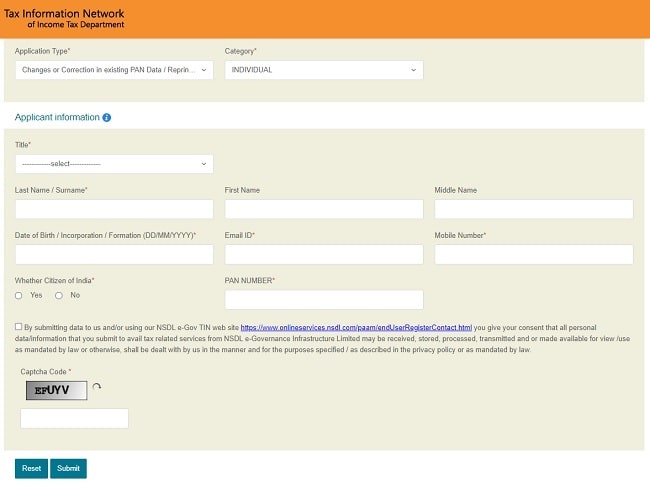Select No for Citizen of India

click(x=59, y=296)
